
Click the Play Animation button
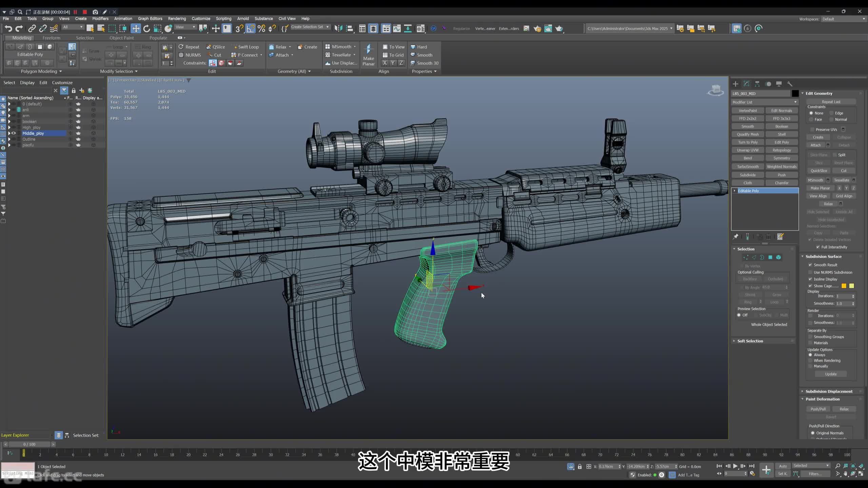[x=735, y=466]
